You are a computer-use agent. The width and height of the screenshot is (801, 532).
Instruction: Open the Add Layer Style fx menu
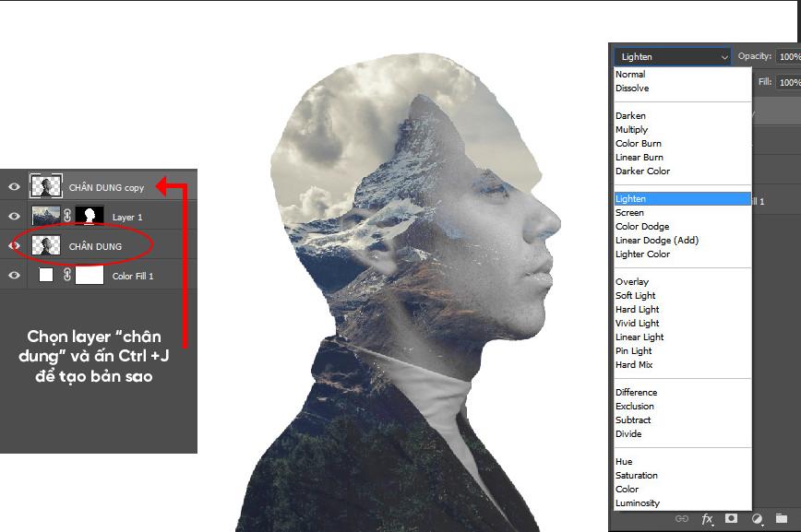click(707, 519)
